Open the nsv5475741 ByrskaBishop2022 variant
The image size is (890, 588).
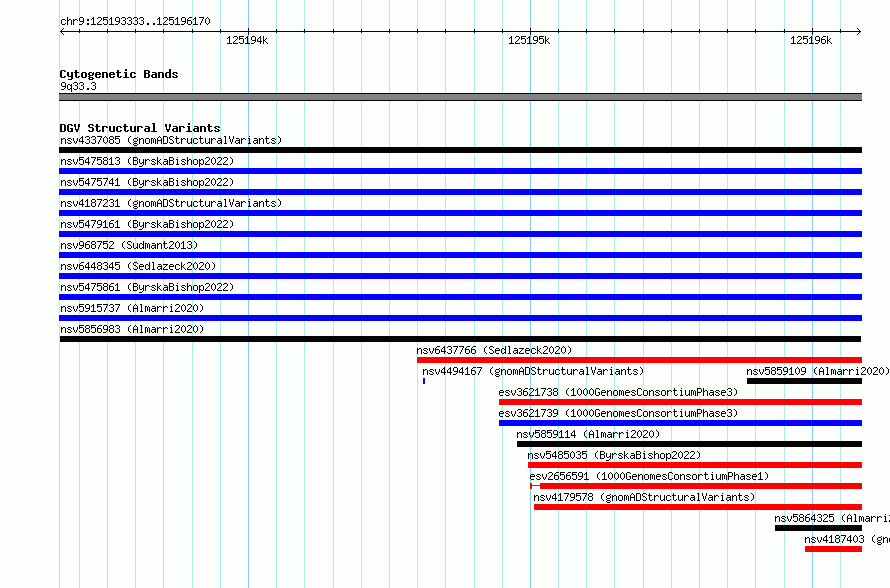click(147, 182)
